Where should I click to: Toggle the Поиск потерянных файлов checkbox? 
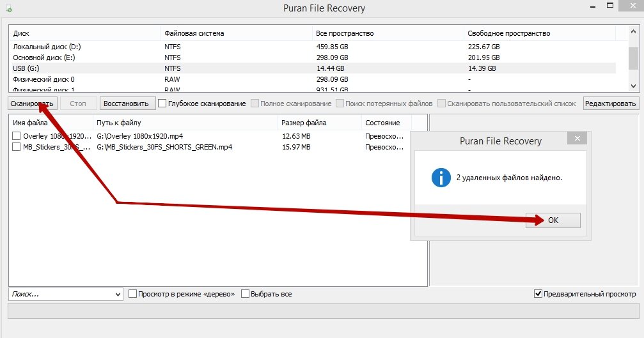point(340,104)
